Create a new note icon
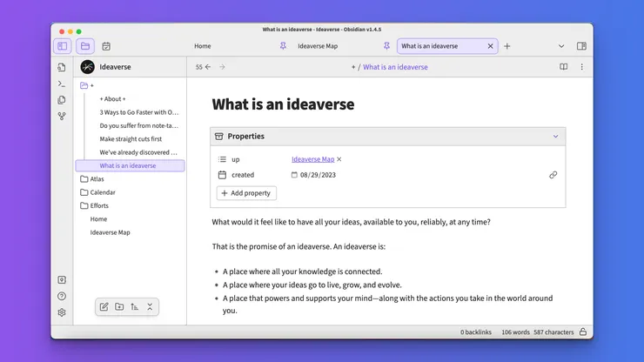The height and width of the screenshot is (362, 644). pos(104,307)
